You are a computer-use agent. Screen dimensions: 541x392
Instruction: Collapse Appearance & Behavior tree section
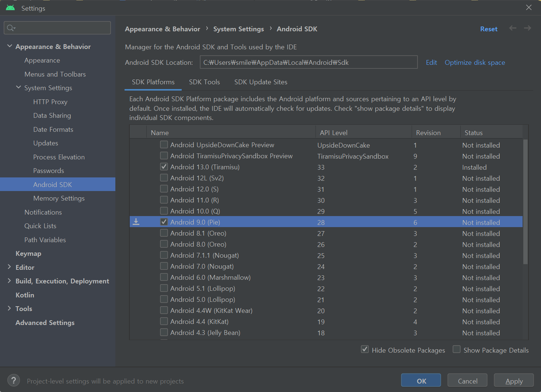point(10,46)
